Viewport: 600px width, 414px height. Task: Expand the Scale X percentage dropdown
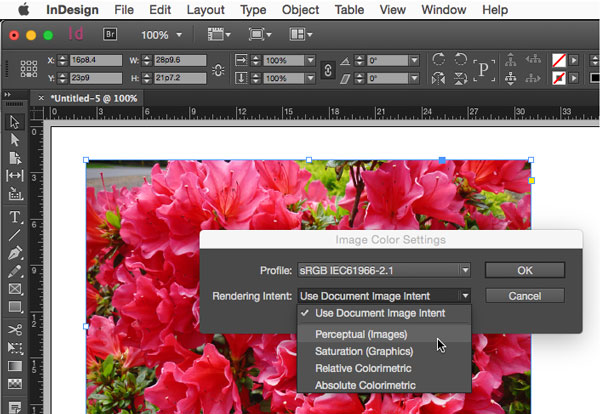pos(310,60)
